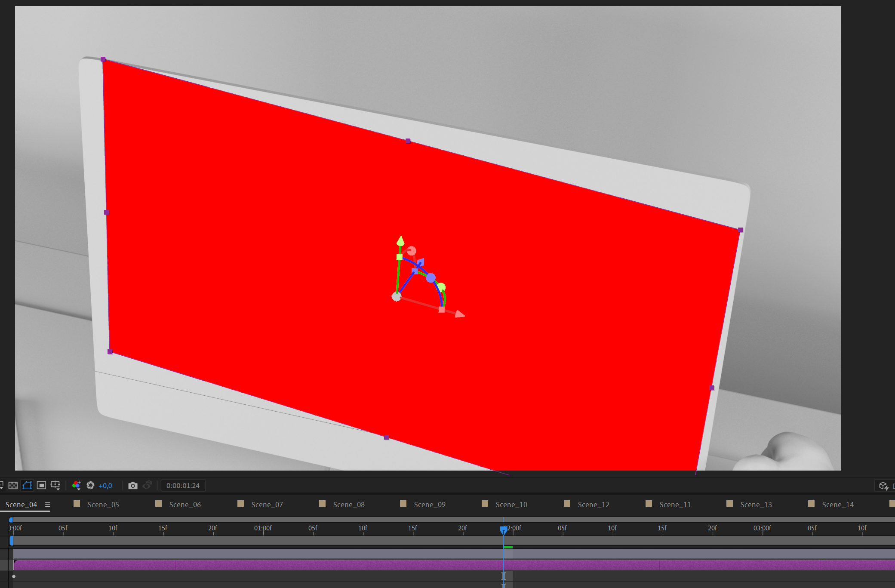Viewport: 895px width, 588px height.
Task: Open Show Channel color management dropdown
Action: click(77, 485)
